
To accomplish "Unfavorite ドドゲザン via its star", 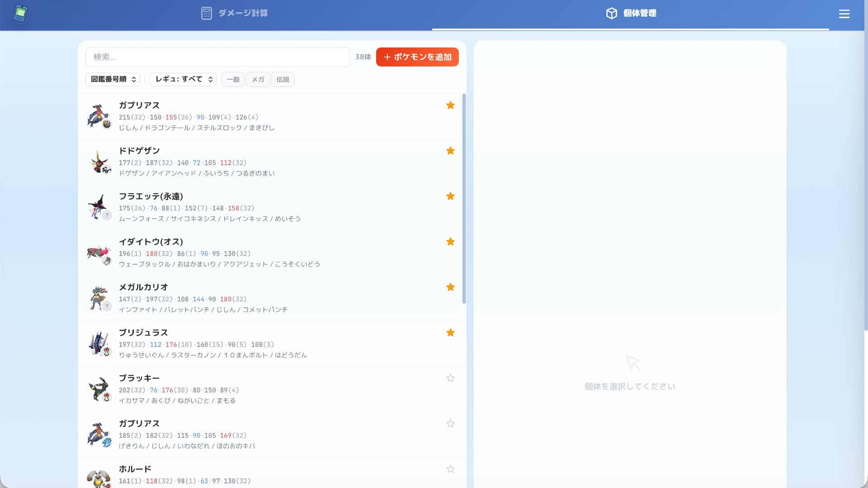I will (x=450, y=151).
